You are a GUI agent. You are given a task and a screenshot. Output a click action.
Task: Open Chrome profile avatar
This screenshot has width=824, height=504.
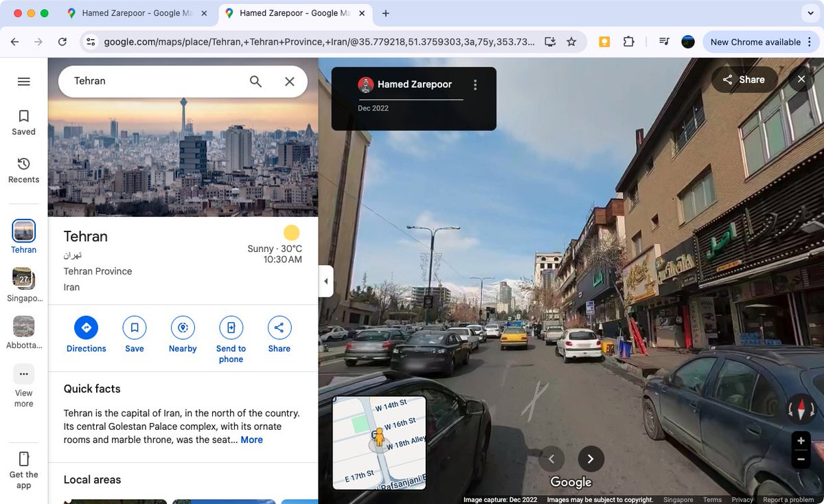(688, 42)
